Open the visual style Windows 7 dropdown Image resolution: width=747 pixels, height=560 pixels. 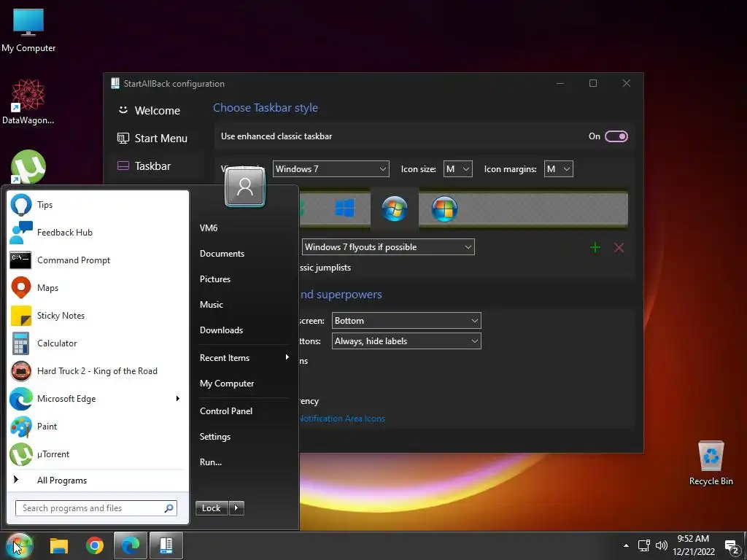point(330,169)
